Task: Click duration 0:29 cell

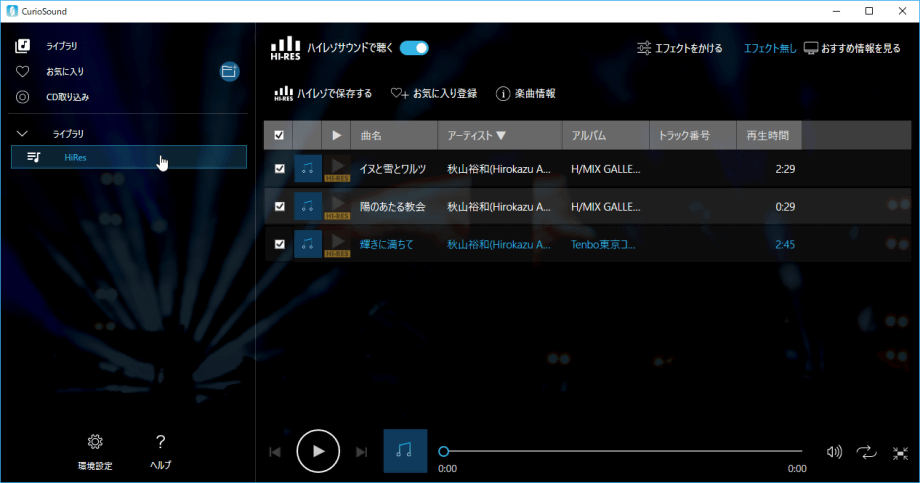Action: (x=785, y=207)
